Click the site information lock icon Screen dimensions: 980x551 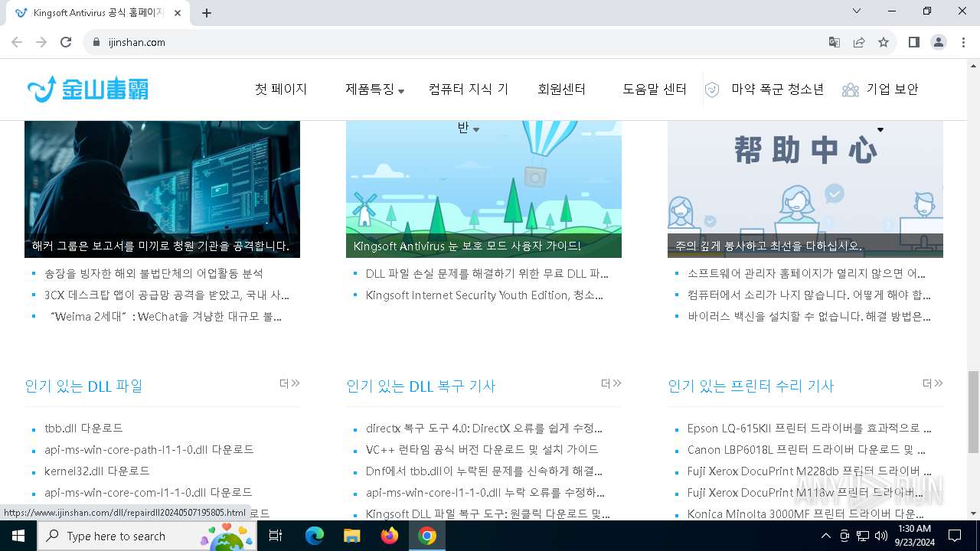[96, 42]
